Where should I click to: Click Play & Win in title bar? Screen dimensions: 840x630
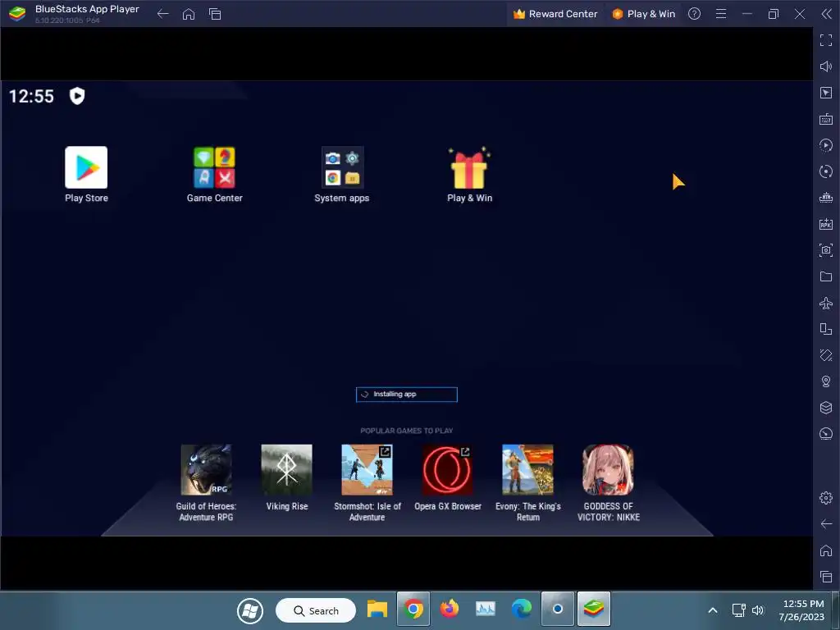point(644,14)
